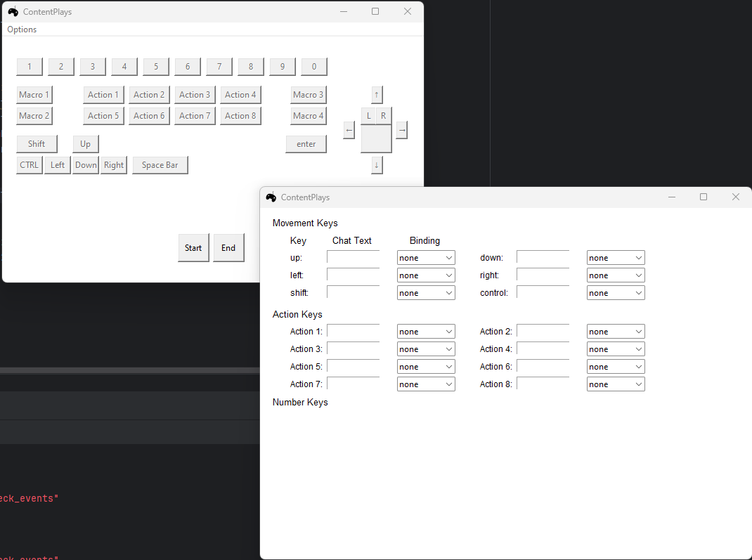Screen dimensions: 752x560
Task: Close the key bindings settings window
Action: pos(736,197)
